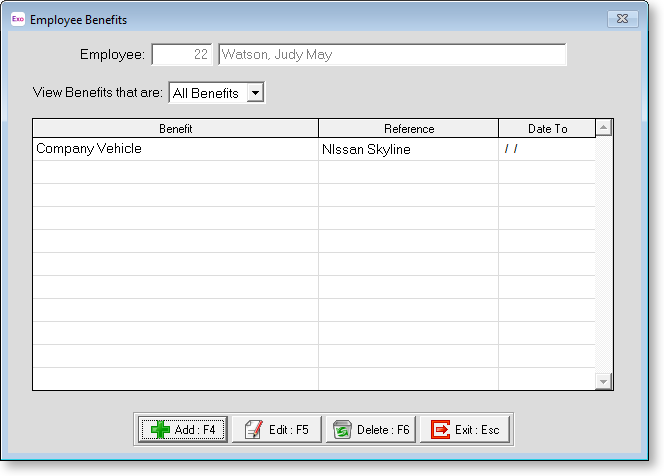This screenshot has height=476, width=664.
Task: Click the green plus Add icon
Action: [158, 429]
